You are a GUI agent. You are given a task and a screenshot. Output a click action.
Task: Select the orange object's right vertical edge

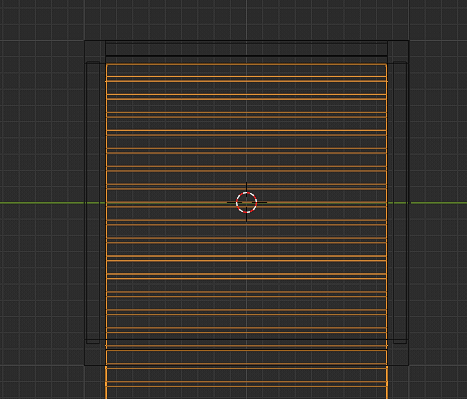(387, 230)
